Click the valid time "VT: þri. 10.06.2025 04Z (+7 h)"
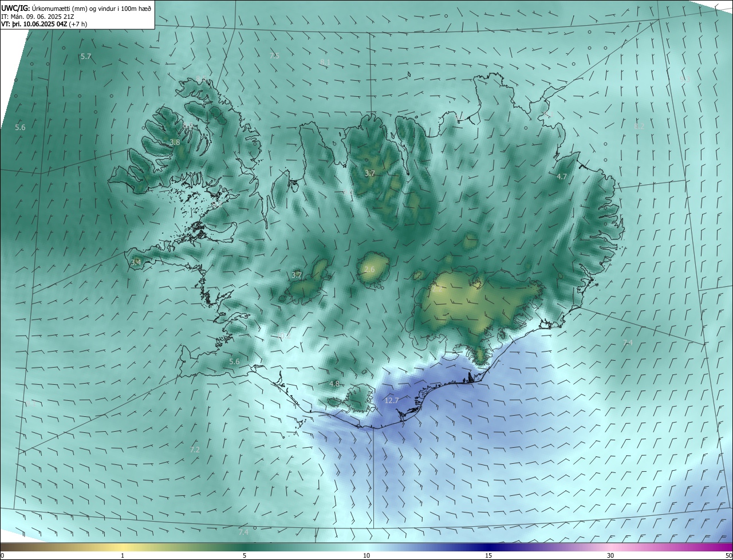The height and width of the screenshot is (560, 733). [x=44, y=24]
